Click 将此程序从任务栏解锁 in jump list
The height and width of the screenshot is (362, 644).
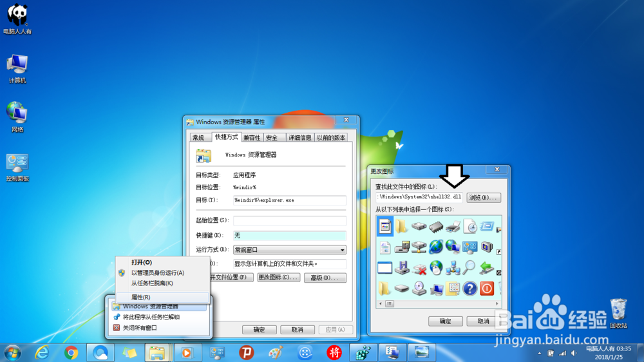[x=158, y=317]
